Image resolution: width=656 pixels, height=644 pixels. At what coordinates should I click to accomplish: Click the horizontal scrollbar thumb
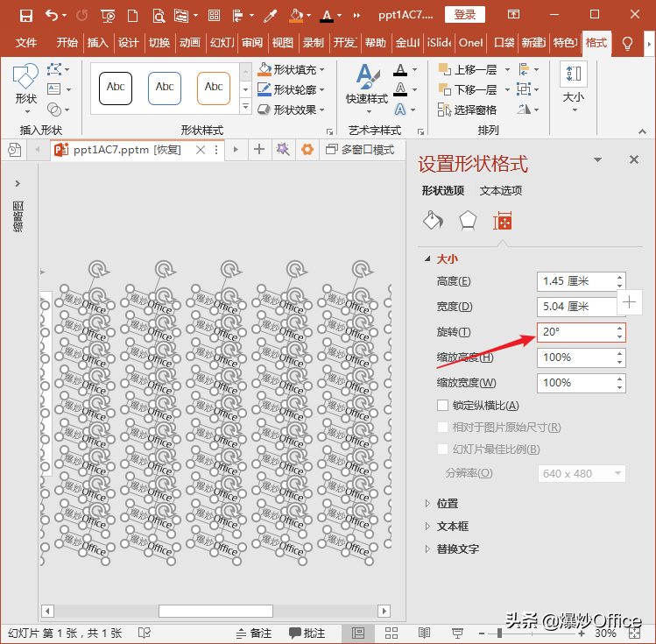pos(215,611)
